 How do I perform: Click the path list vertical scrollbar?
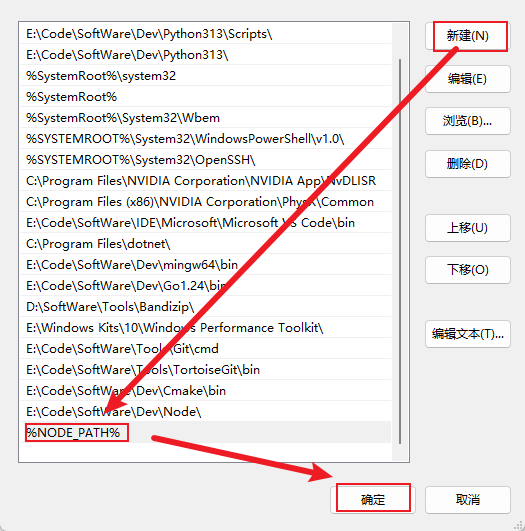pyautogui.click(x=400, y=251)
